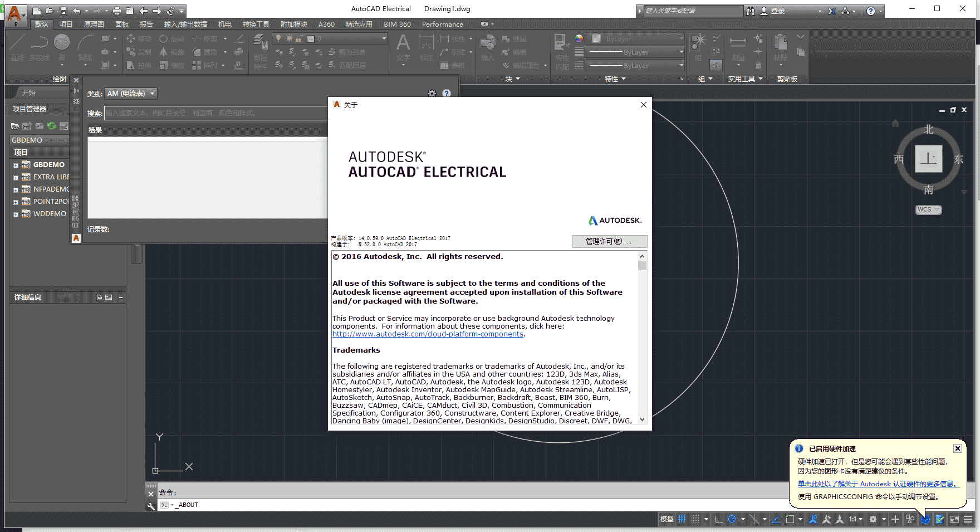Click the refresh icon in Project Manager
Viewport: 980px width, 532px height.
coord(52,126)
